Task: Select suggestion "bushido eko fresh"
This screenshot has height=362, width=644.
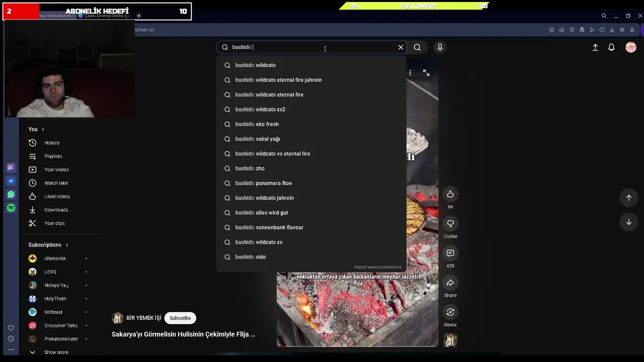Action: (x=311, y=124)
